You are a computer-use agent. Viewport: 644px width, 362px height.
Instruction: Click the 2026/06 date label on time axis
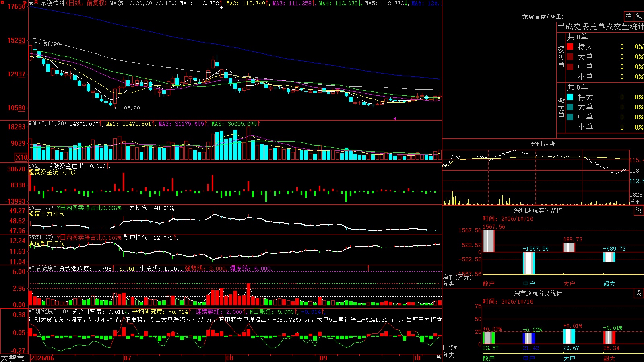click(x=42, y=358)
